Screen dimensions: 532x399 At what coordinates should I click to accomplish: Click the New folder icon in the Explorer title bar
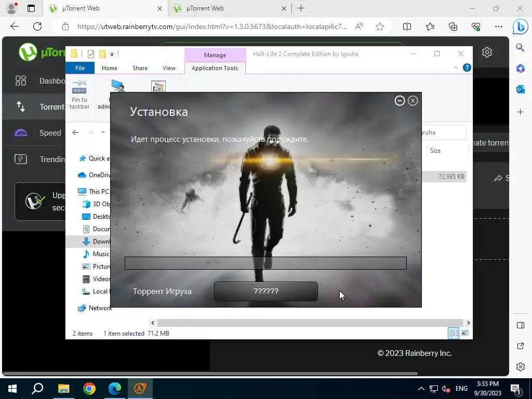pos(102,54)
